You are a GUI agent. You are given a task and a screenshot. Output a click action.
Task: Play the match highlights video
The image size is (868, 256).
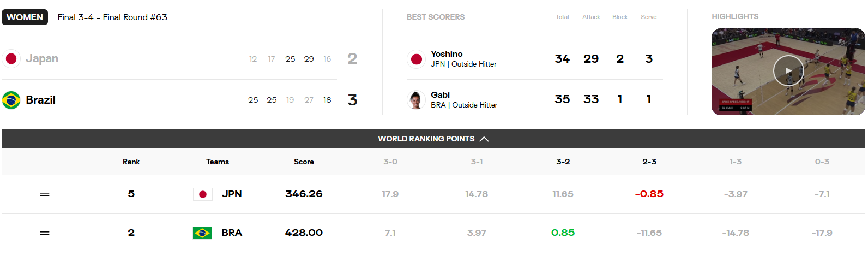tap(788, 71)
